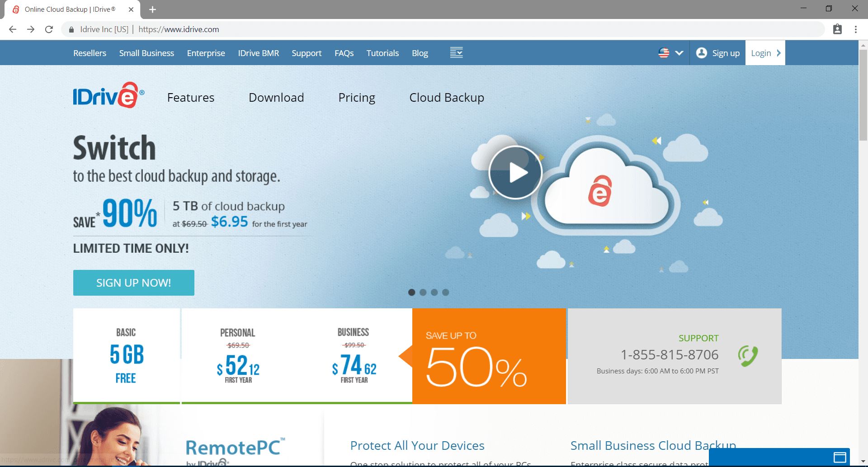Click the scrollbar up arrow
Screen dimensions: 868x467
(863, 45)
